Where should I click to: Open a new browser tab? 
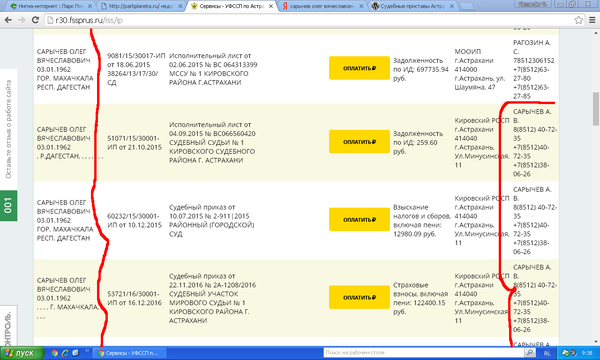(466, 7)
